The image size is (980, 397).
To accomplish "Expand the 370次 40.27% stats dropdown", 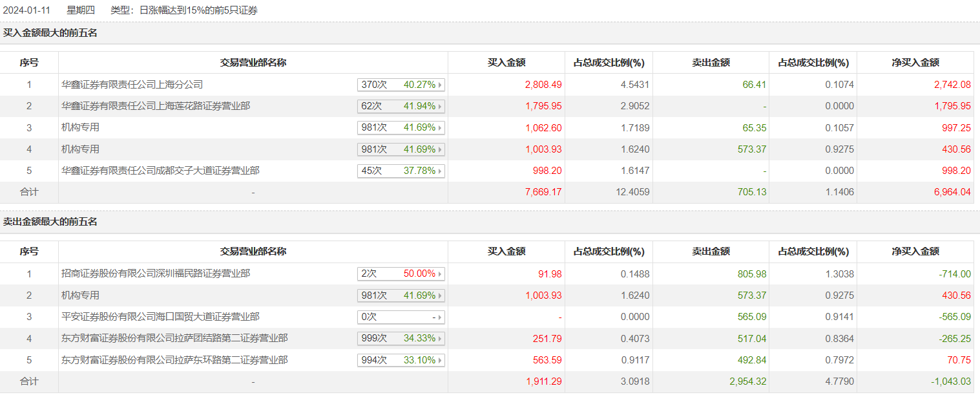I will (440, 85).
